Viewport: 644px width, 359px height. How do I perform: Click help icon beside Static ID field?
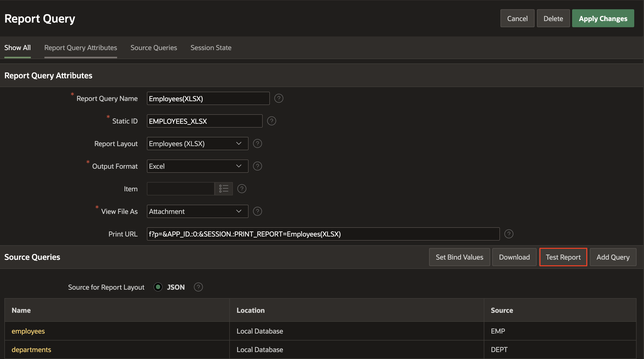click(271, 121)
